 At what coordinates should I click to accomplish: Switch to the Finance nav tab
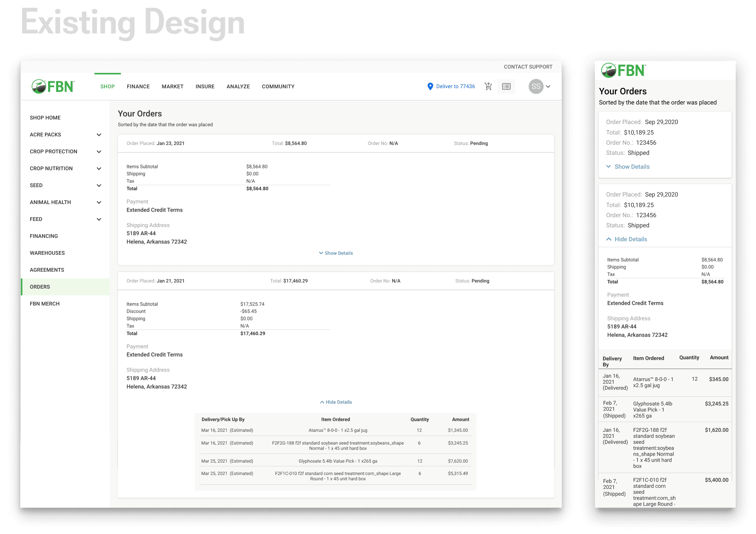[138, 86]
